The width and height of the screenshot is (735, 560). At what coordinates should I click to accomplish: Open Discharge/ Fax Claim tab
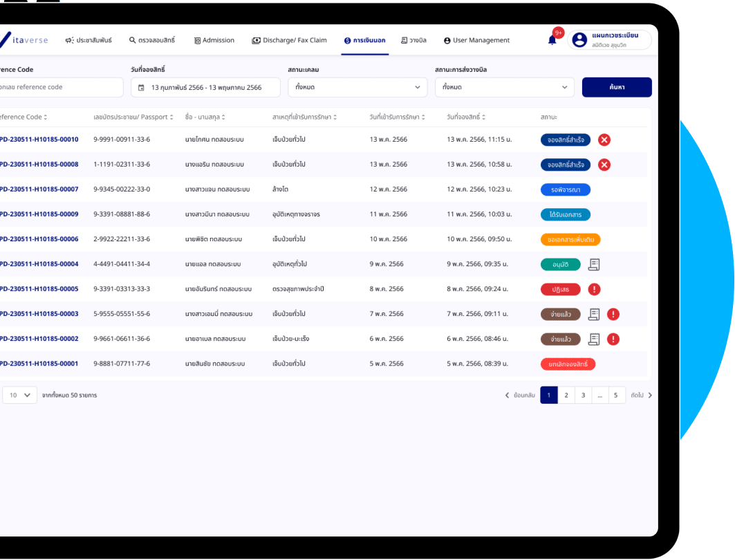(x=289, y=40)
